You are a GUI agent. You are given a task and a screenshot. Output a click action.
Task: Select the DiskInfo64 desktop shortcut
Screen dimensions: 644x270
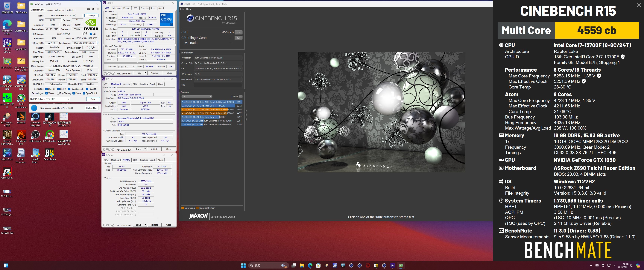pos(21,82)
